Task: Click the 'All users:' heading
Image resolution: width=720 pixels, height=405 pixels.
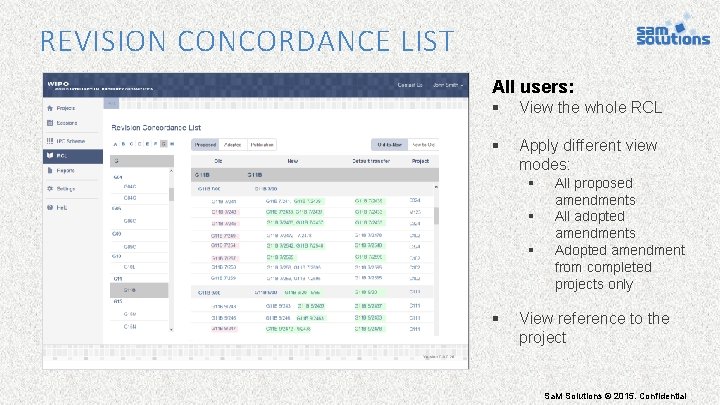Action: (x=533, y=86)
